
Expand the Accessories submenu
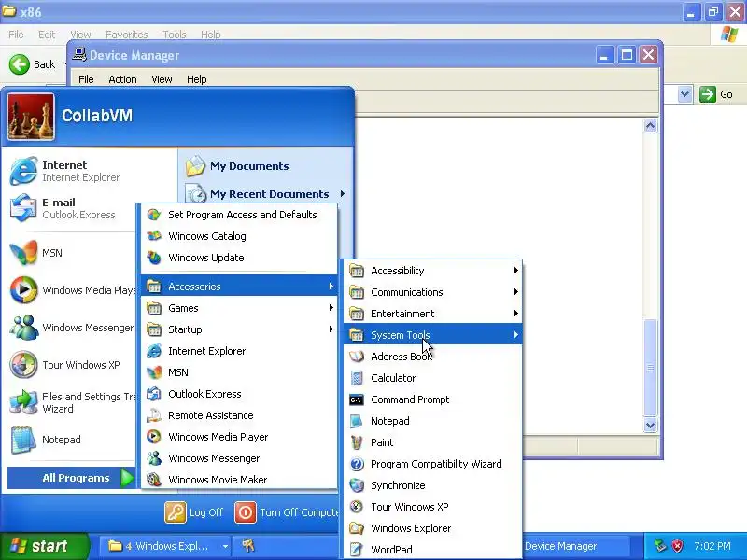point(239,287)
